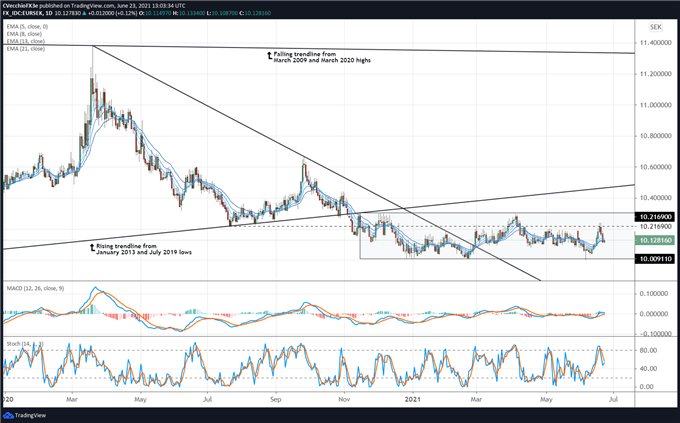Click the Stoch axis value 40.00
Image resolution: width=680 pixels, height=423 pixels.
click(648, 368)
